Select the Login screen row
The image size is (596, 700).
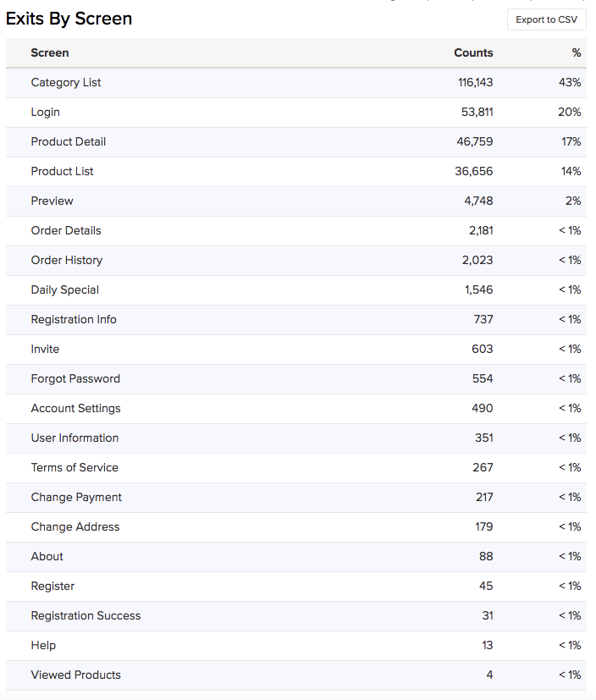tap(46, 112)
